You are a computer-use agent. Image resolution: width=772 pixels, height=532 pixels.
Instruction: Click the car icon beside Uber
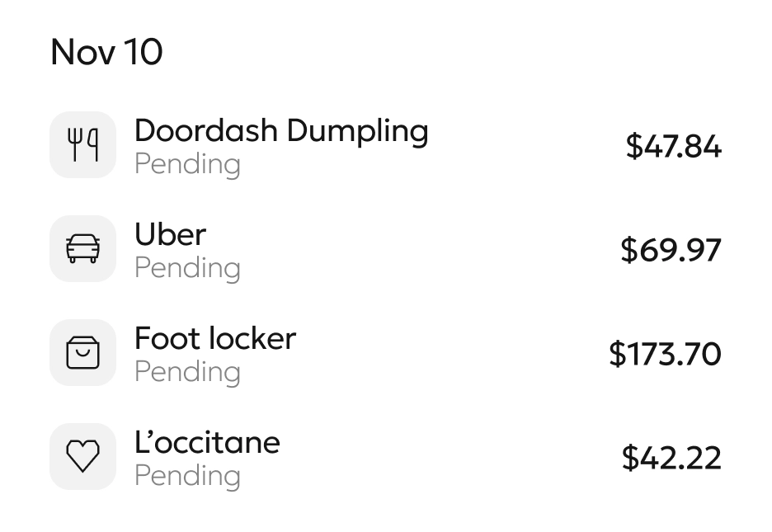coord(82,248)
